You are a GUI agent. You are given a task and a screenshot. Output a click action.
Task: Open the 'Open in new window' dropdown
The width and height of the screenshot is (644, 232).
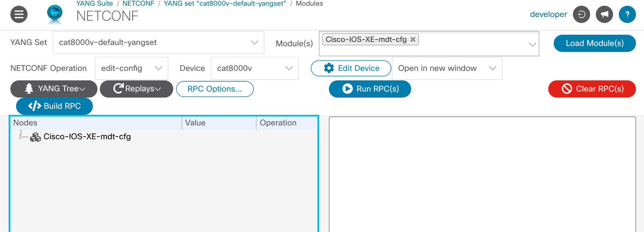[447, 68]
